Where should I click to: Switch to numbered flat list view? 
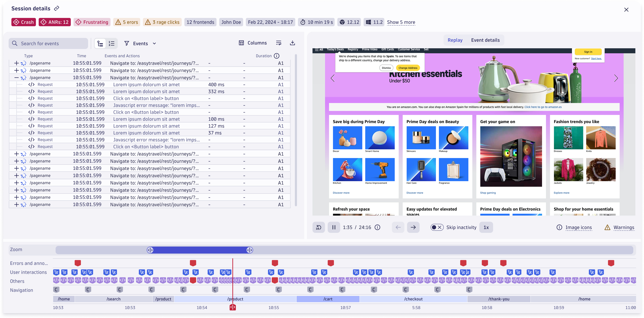point(112,43)
